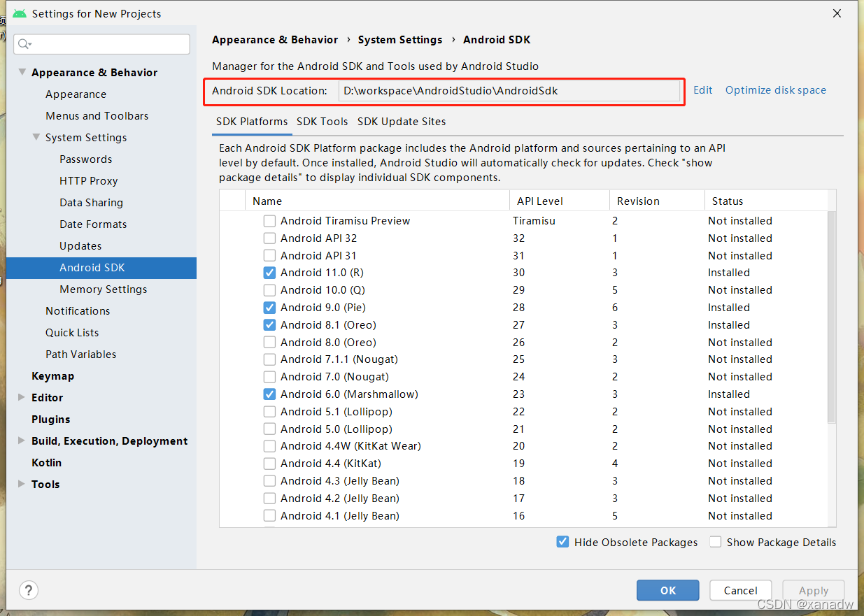The width and height of the screenshot is (864, 616).
Task: Tick the Android API 31 checkbox
Action: 269,256
